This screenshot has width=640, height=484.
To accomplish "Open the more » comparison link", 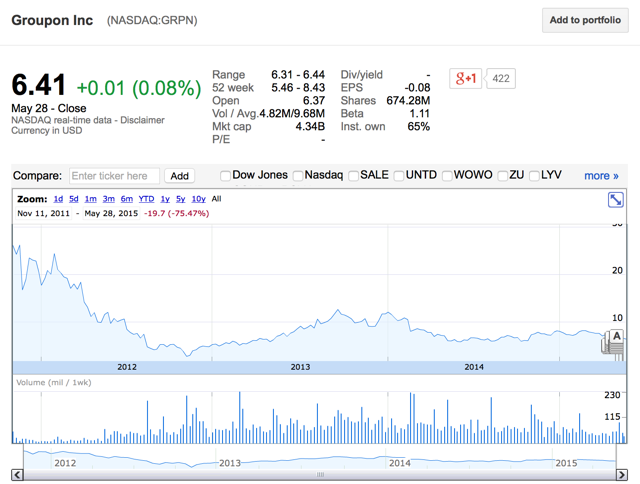I will pyautogui.click(x=601, y=175).
